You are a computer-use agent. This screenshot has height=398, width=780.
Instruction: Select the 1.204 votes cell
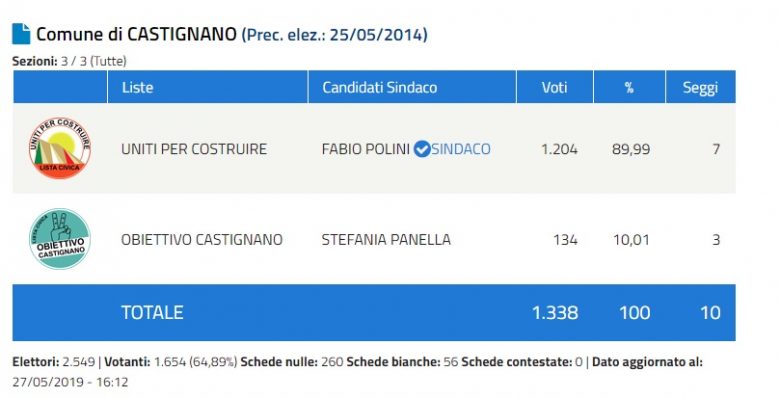559,149
